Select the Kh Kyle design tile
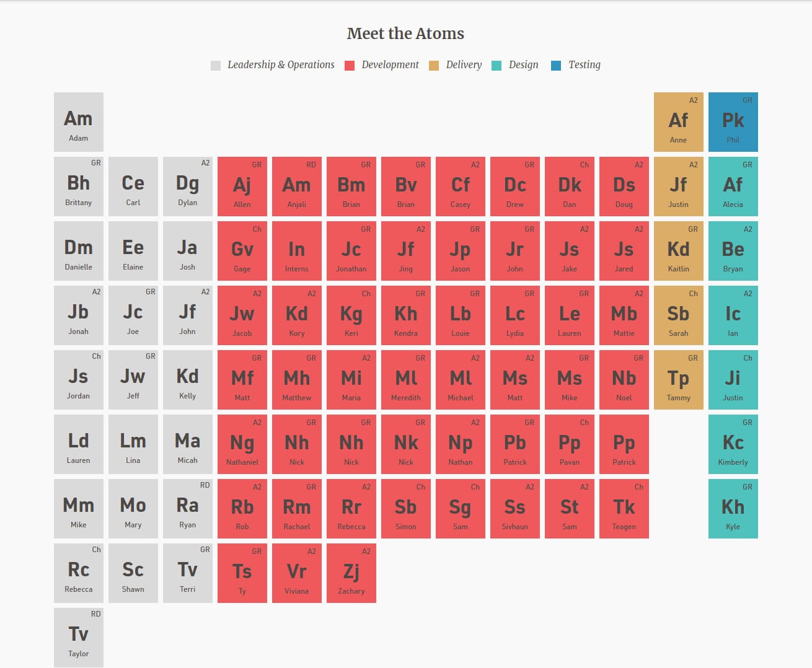 coord(733,509)
